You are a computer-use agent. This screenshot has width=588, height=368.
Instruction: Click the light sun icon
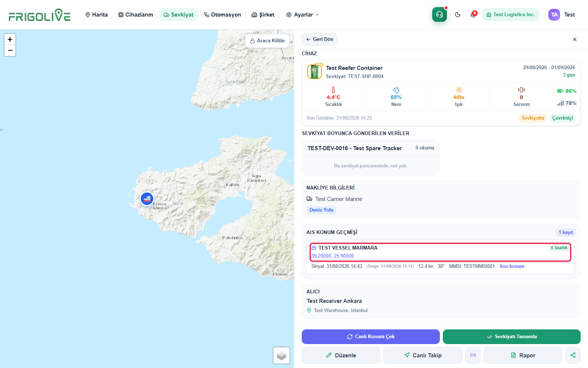pyautogui.click(x=459, y=90)
